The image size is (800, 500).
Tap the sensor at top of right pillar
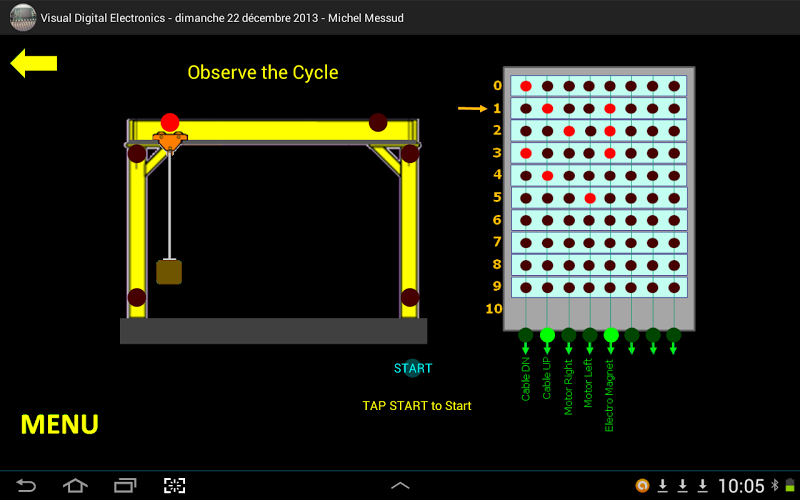click(410, 154)
